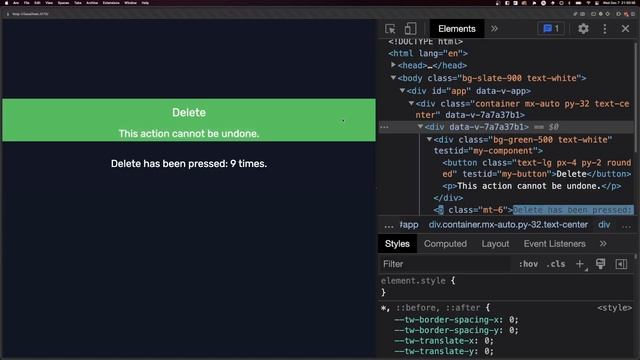The width and height of the screenshot is (640, 360).
Task: Click the green Delete button on the page
Action: 189,113
